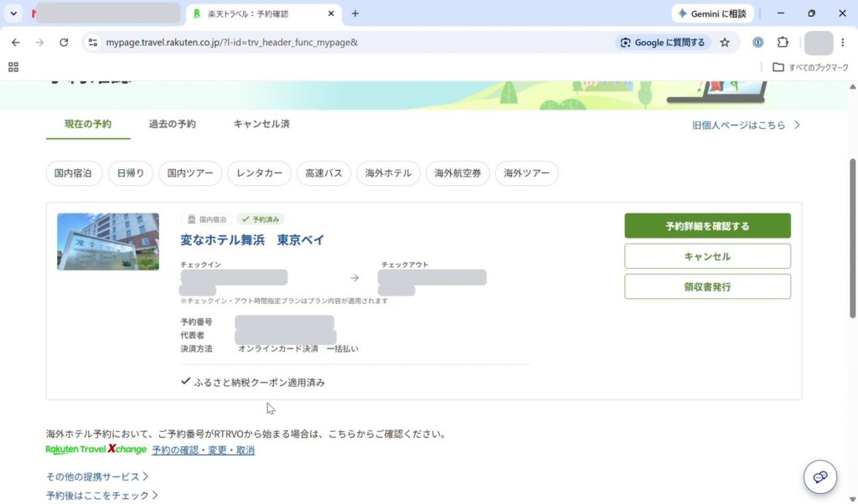Expand 予約後はここをチェック
This screenshot has width=858, height=504.
102,496
